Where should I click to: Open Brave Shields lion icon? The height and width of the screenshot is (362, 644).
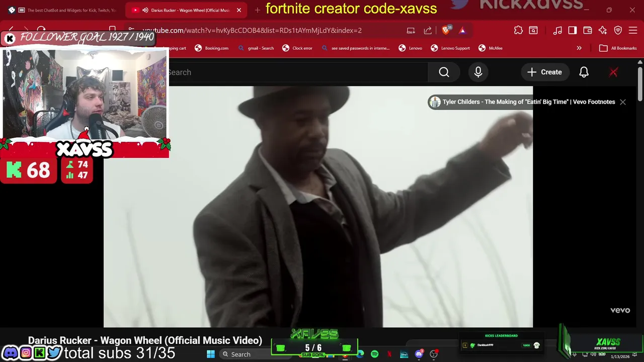(x=446, y=30)
